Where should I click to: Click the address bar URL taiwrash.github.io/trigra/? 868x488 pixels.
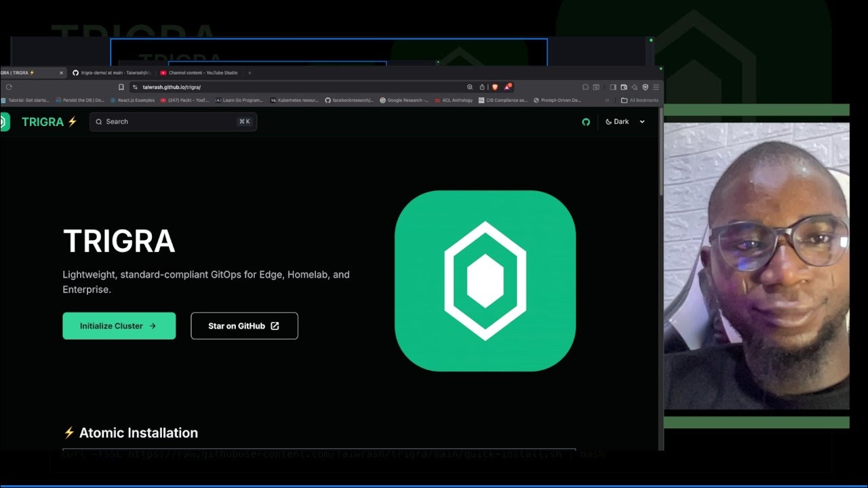(x=172, y=87)
